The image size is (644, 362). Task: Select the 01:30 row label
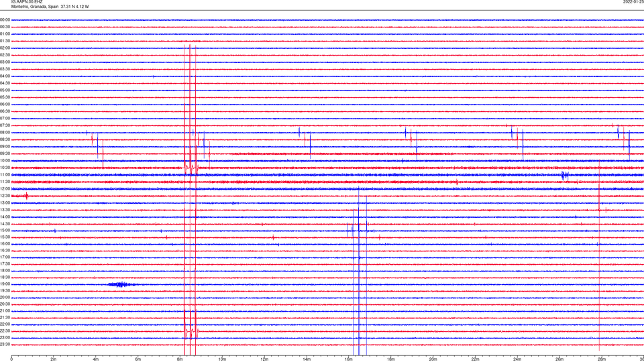pyautogui.click(x=5, y=41)
